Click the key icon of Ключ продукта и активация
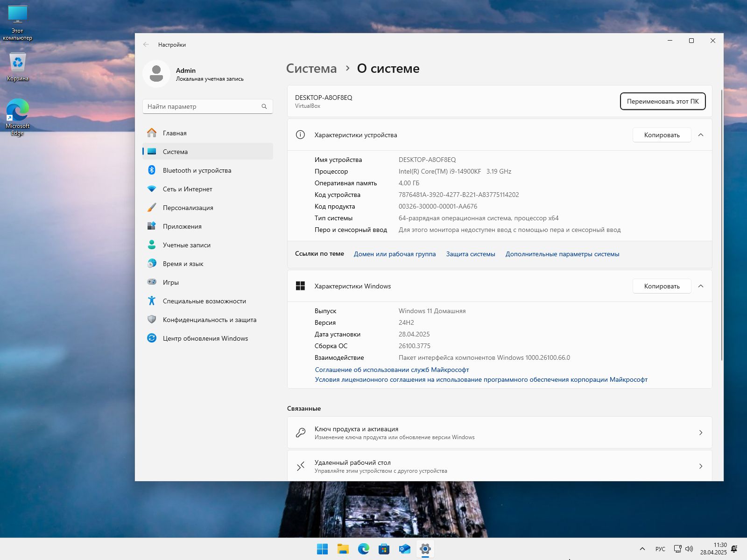Screen dimensions: 747x560 pyautogui.click(x=301, y=433)
